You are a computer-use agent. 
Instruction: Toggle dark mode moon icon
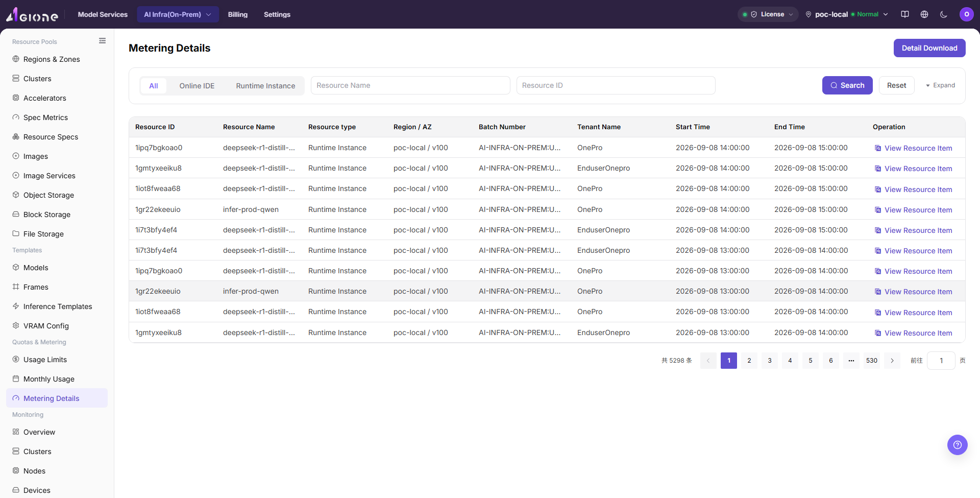(944, 14)
